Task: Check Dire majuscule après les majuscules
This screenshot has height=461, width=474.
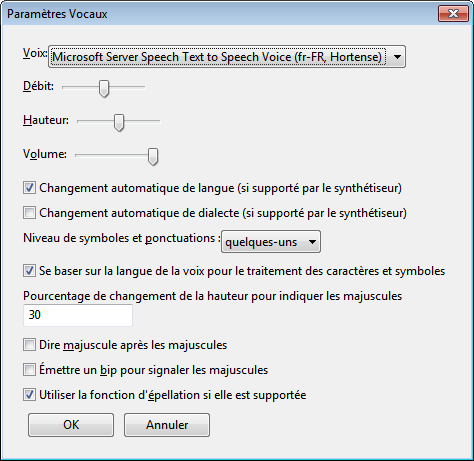Action: pyautogui.click(x=29, y=344)
